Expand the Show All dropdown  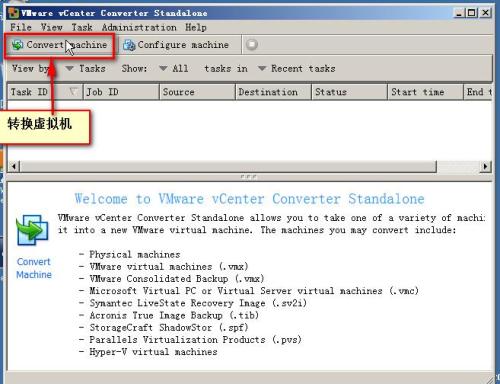(x=173, y=69)
